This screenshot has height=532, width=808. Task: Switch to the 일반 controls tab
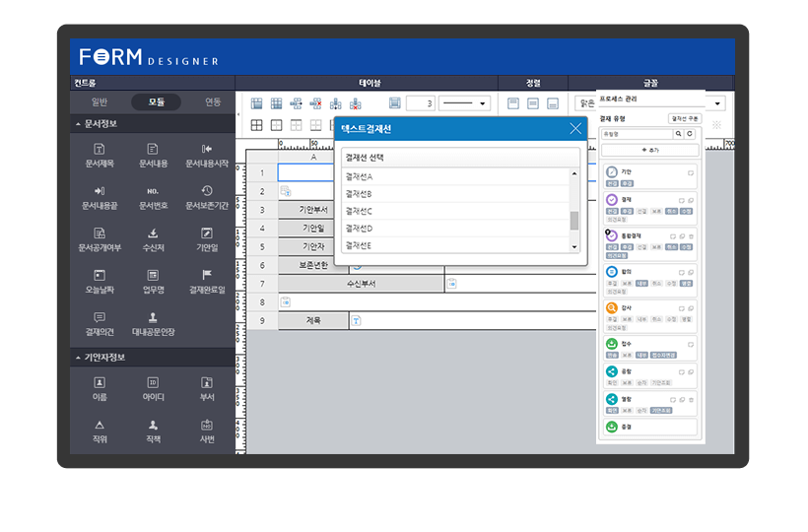pyautogui.click(x=100, y=102)
